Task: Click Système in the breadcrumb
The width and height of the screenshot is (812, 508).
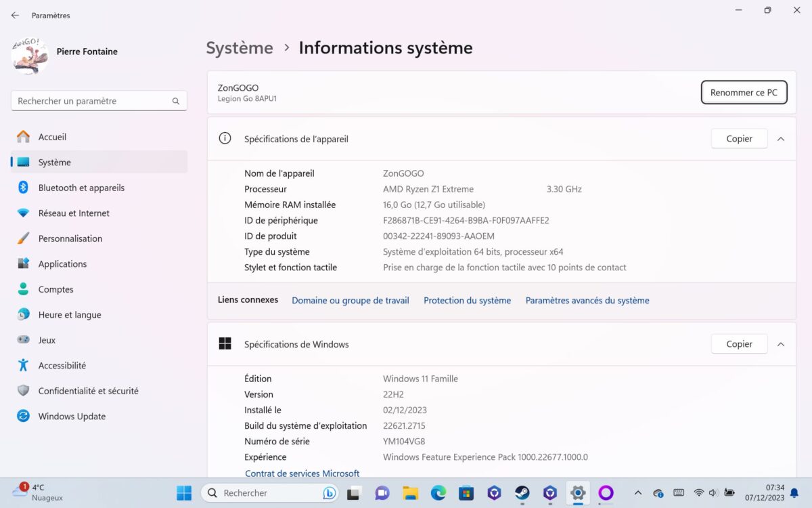Action: pos(240,48)
